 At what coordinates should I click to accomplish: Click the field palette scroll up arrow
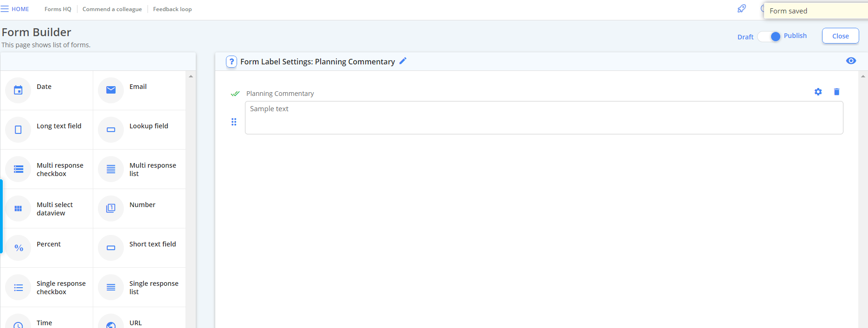191,76
